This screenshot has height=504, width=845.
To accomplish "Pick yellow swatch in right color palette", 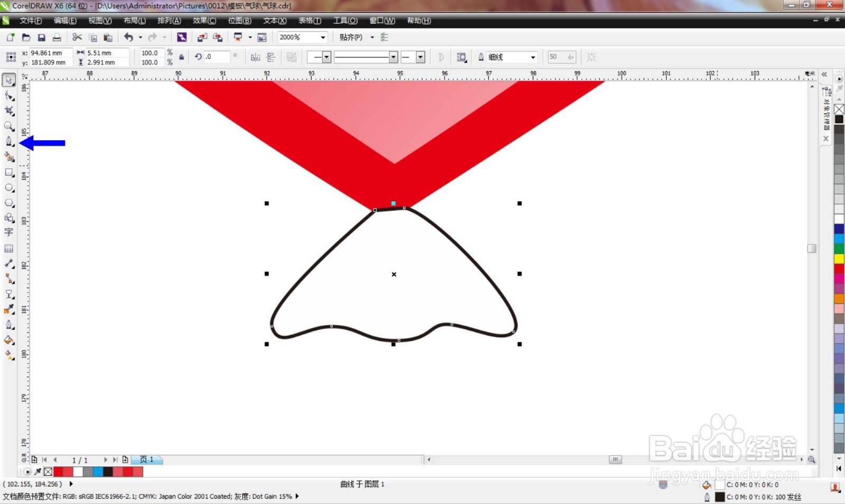I will tap(839, 259).
